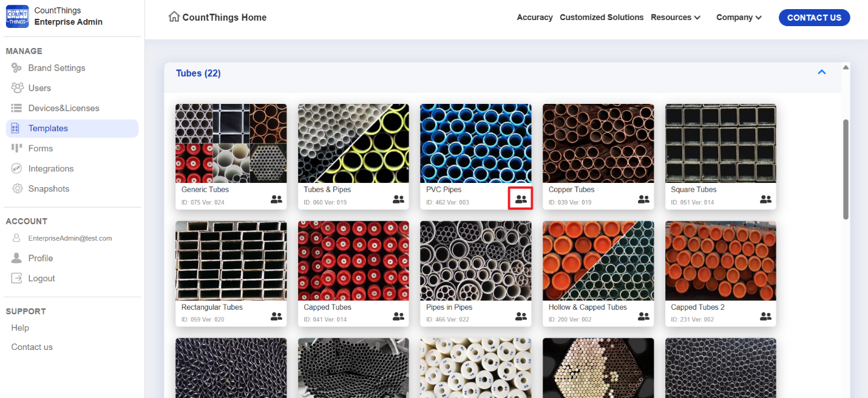Select Snapshots from the Manage menu
The image size is (868, 398).
tap(49, 189)
